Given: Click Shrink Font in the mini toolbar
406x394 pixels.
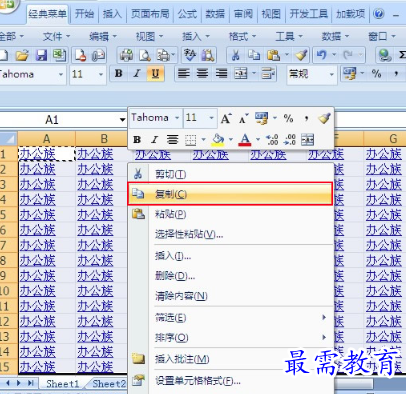Looking at the screenshot, I should (x=244, y=119).
